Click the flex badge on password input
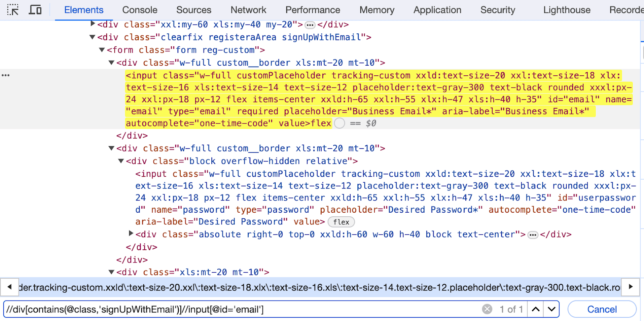 [x=341, y=222]
